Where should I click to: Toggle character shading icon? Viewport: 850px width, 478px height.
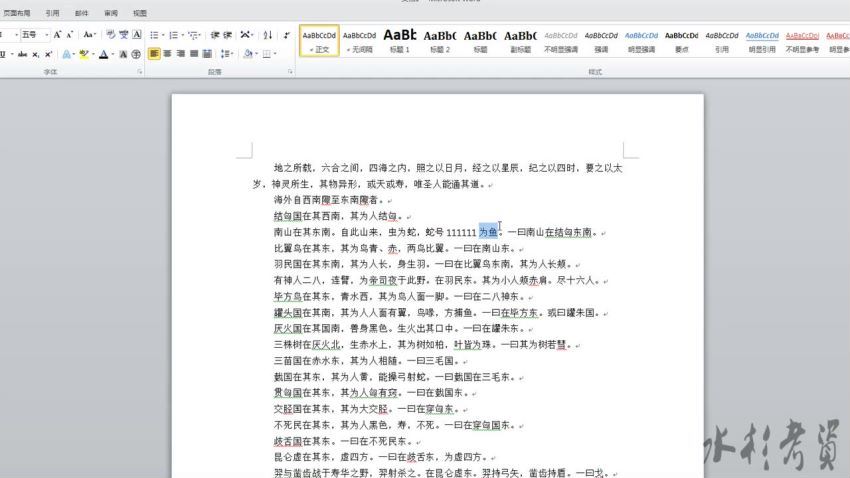coord(123,54)
